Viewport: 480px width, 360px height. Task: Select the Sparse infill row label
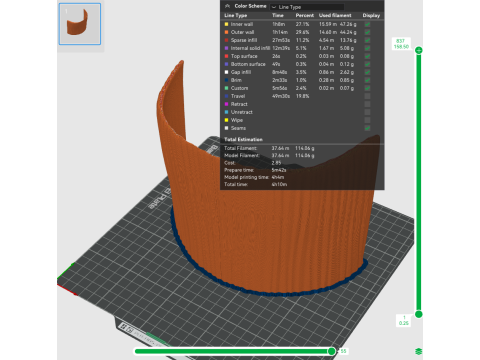[244, 40]
